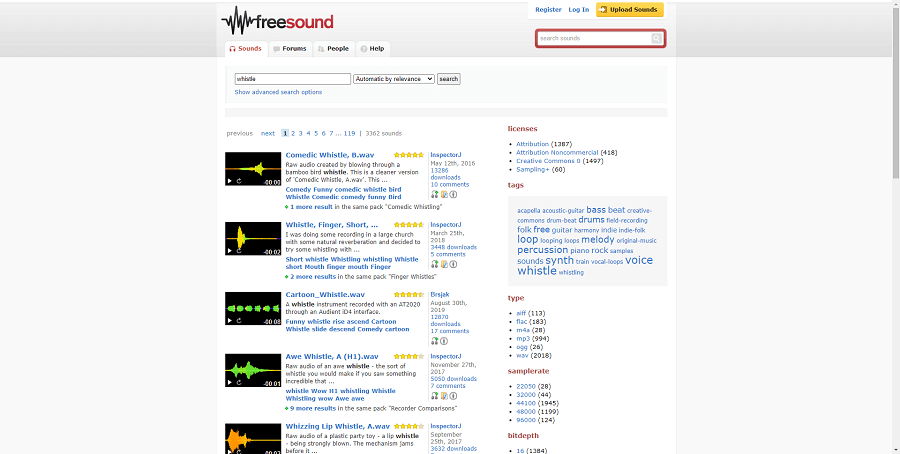Image resolution: width=900 pixels, height=454 pixels.
Task: Click the whistle query input field
Action: (x=293, y=79)
